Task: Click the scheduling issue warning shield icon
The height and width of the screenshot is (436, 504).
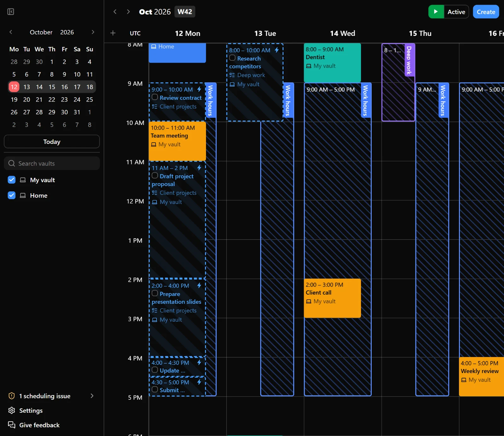Action: (x=12, y=396)
